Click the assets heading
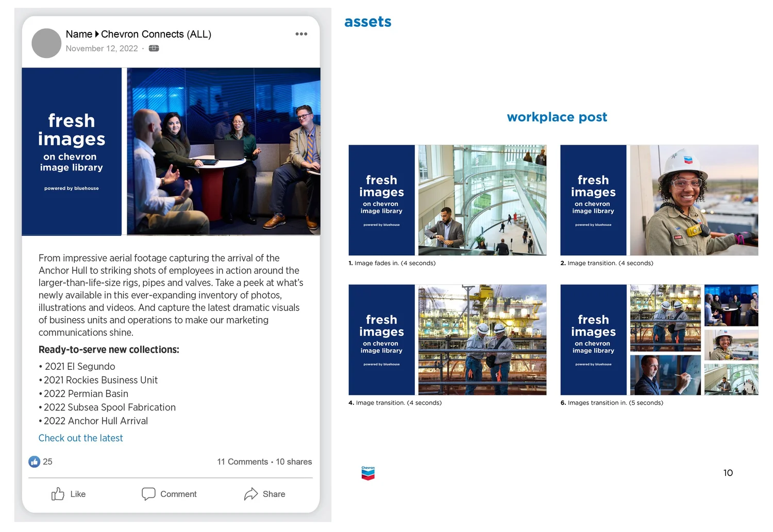773x532 pixels. tap(368, 22)
